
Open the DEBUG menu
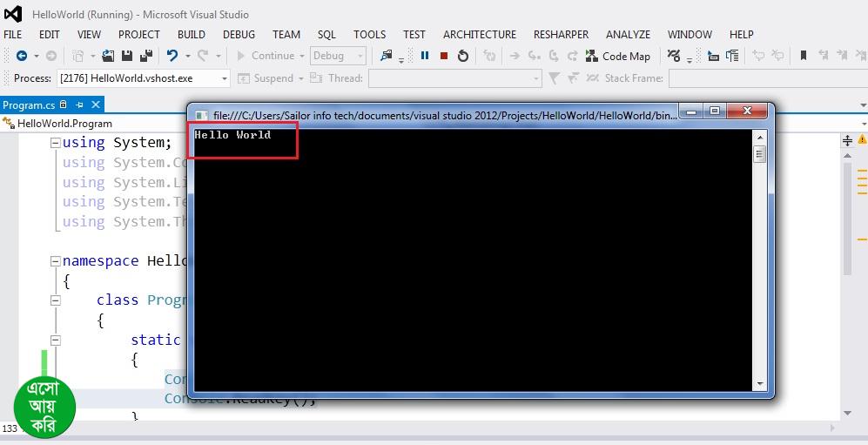[x=239, y=34]
